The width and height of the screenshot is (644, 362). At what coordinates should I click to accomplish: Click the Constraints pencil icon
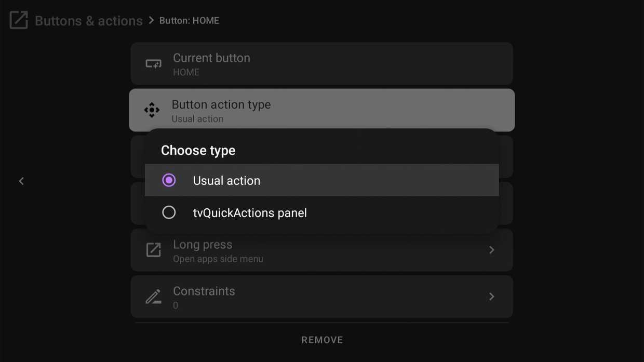pyautogui.click(x=153, y=296)
